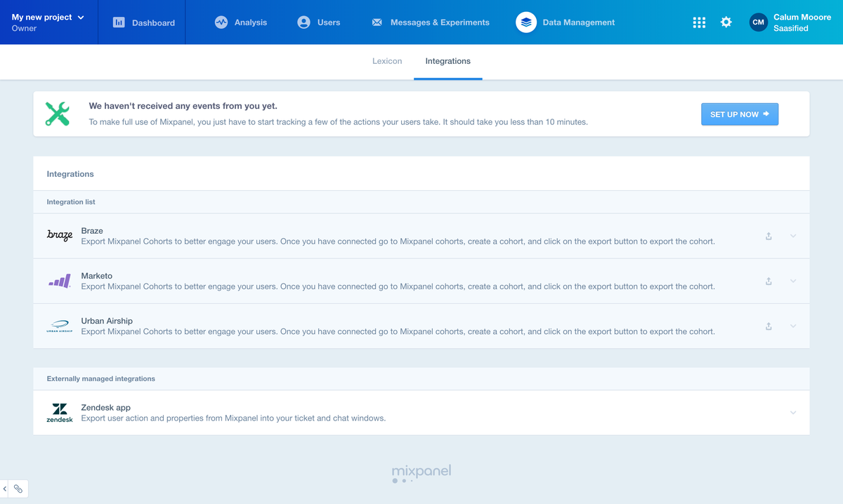Viewport: 843px width, 504px height.
Task: Click the back arrow at bottom left
Action: point(5,489)
